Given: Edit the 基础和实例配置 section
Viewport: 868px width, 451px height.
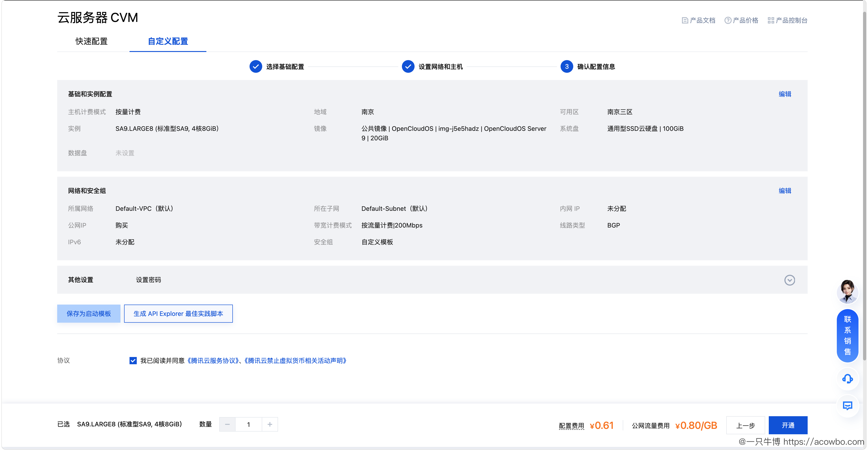Looking at the screenshot, I should click(785, 94).
